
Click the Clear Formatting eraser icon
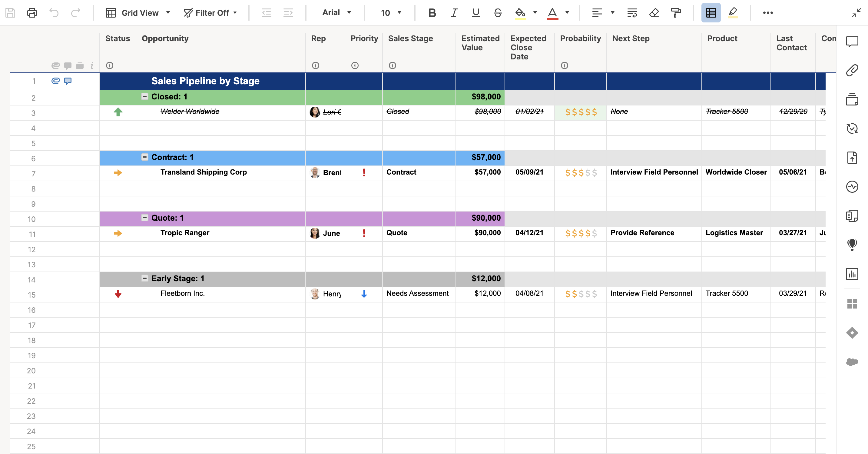[x=654, y=13]
